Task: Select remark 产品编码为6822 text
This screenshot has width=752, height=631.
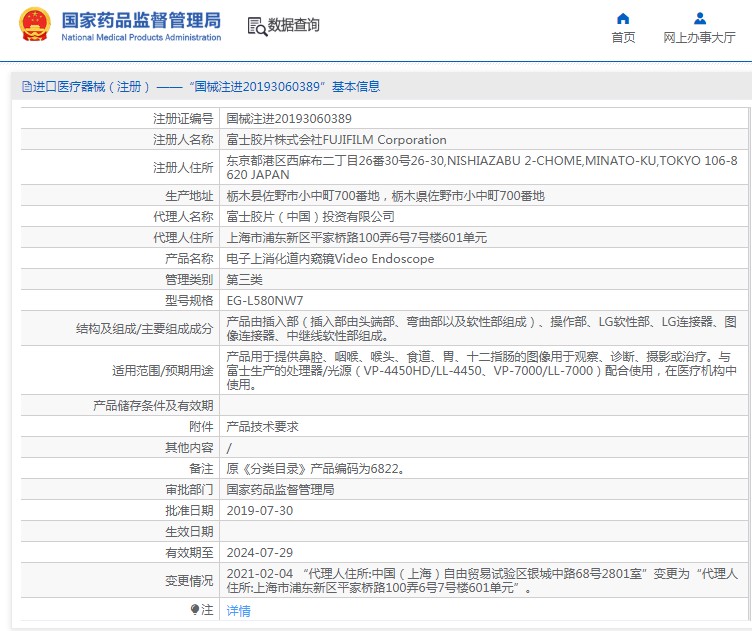Action: tap(316, 468)
